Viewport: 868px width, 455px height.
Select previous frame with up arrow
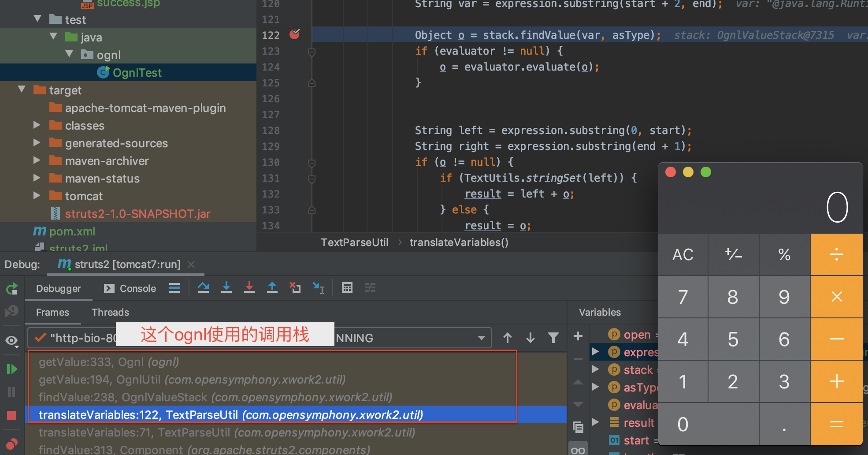click(x=508, y=338)
